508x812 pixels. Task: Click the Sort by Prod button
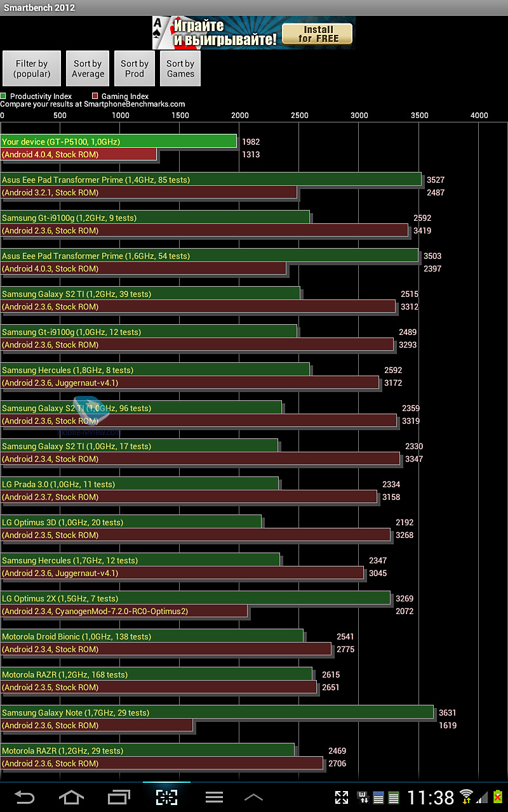[135, 69]
